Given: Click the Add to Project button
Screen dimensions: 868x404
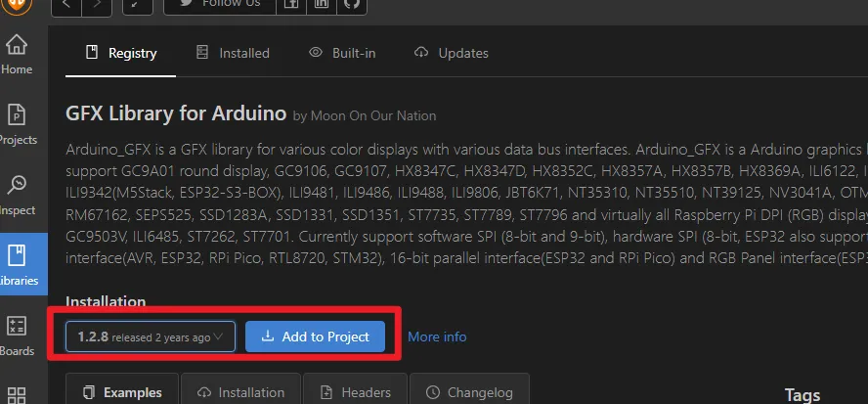Looking at the screenshot, I should (315, 337).
